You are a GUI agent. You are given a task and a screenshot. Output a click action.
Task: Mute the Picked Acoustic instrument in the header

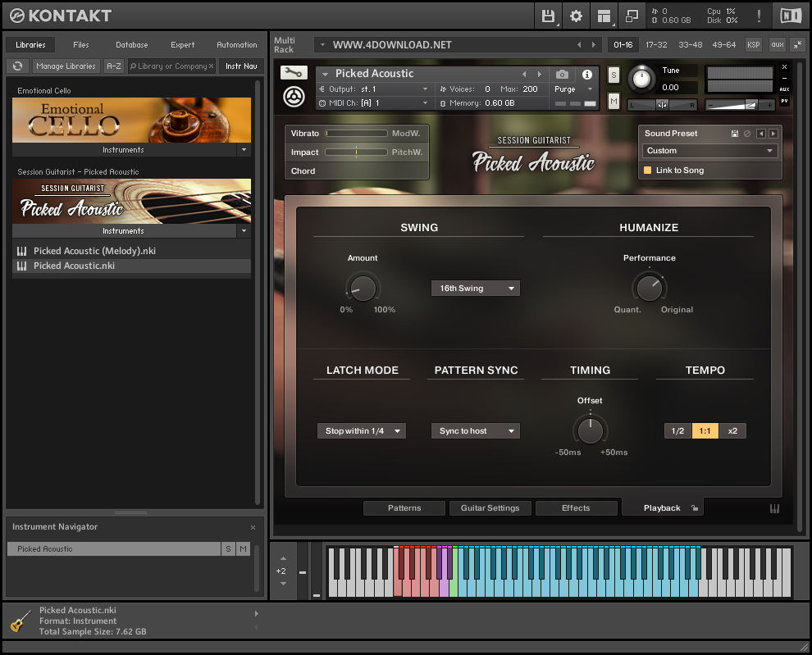614,101
